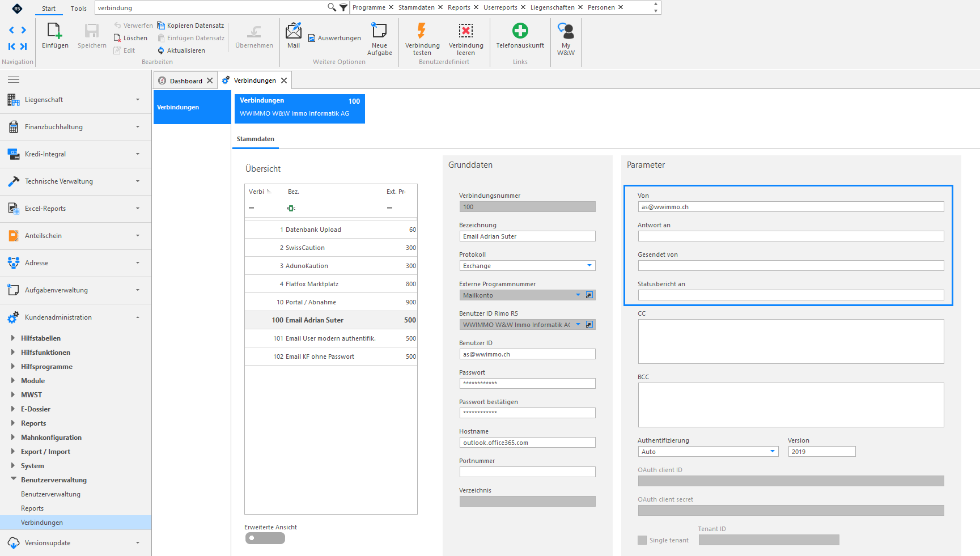Select the Userreports top tab
Screen dimensions: 980x556
500,7
